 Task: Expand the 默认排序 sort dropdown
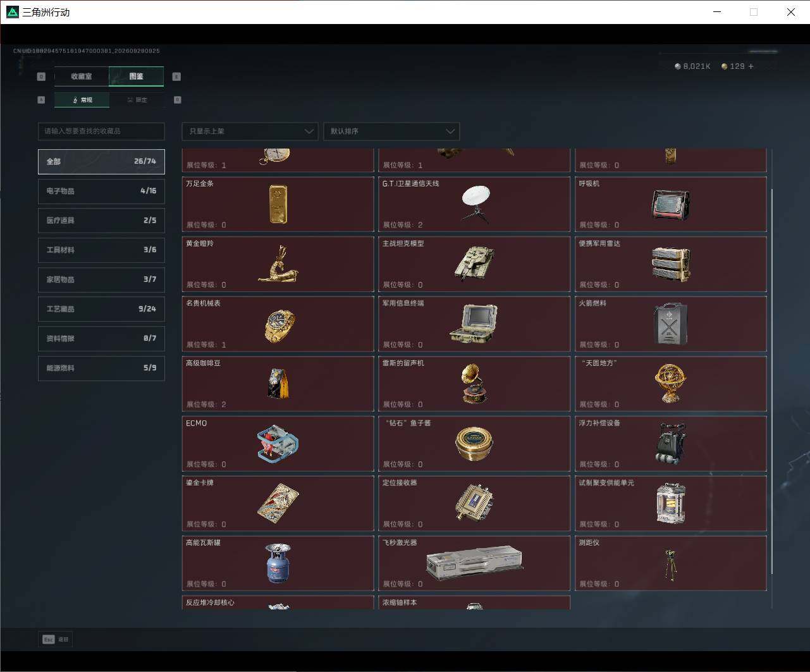[x=391, y=131]
